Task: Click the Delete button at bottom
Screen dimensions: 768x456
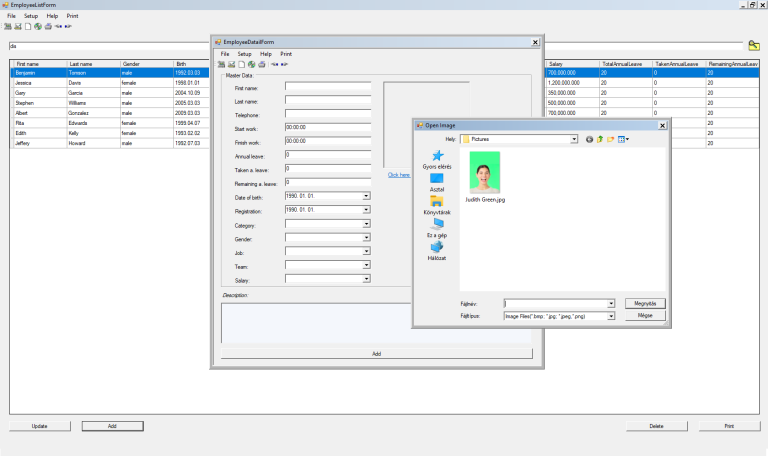Action: click(x=656, y=426)
